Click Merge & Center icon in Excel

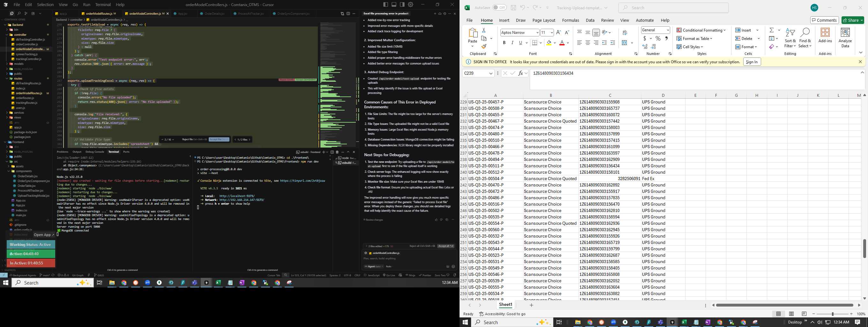(625, 43)
